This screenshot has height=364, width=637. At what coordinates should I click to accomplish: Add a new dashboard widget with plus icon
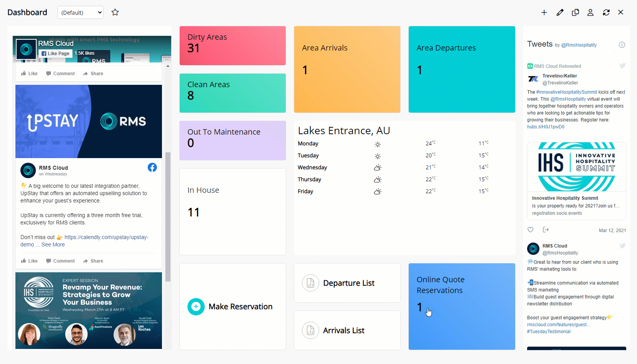click(x=544, y=12)
